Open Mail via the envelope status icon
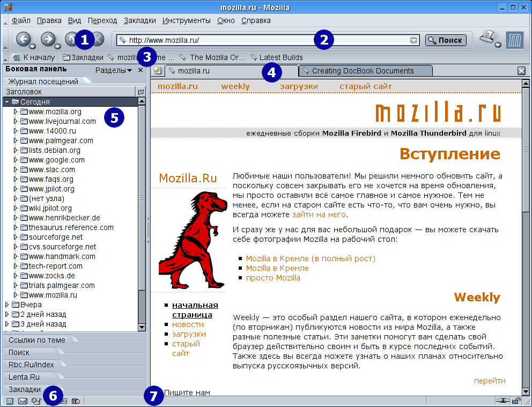 coord(23,401)
